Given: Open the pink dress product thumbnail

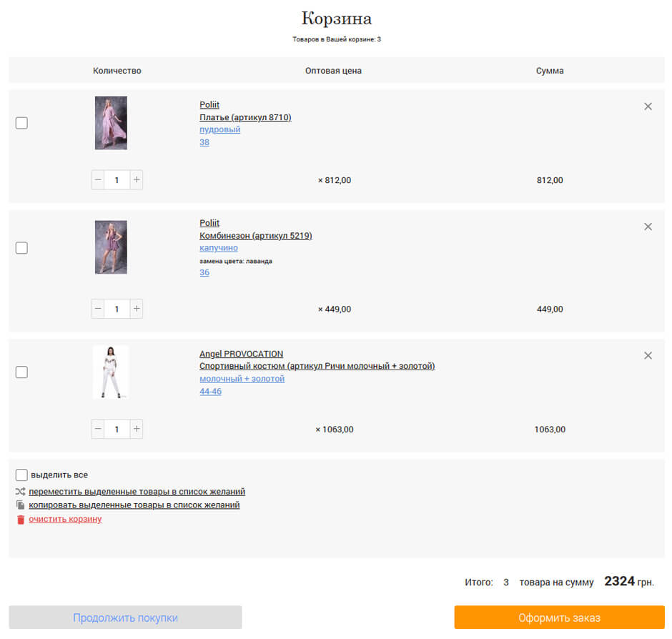Looking at the screenshot, I should click(111, 123).
